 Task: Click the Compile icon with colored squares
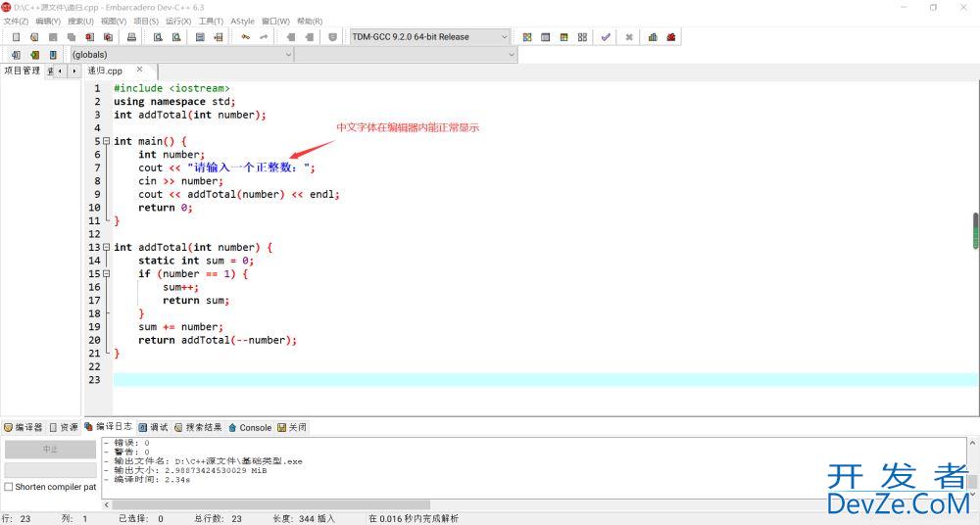(527, 37)
